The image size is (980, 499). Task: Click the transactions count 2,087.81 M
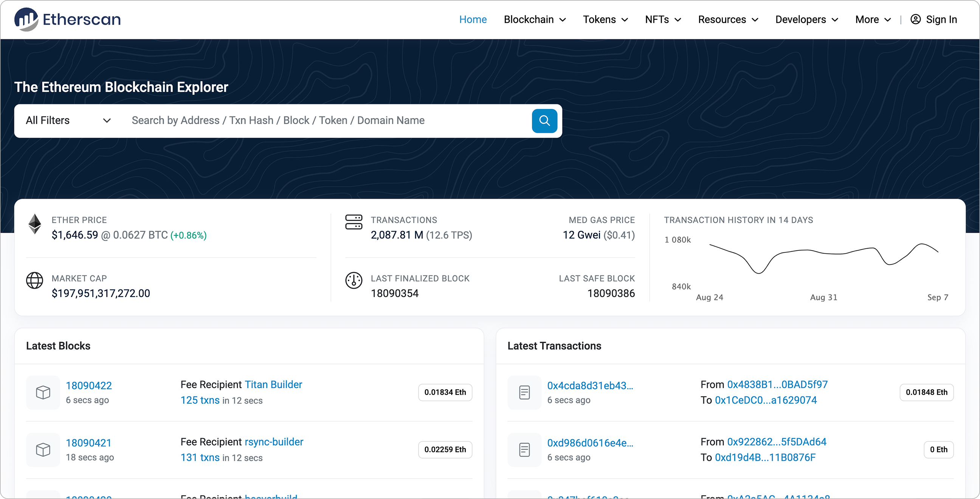coord(397,235)
